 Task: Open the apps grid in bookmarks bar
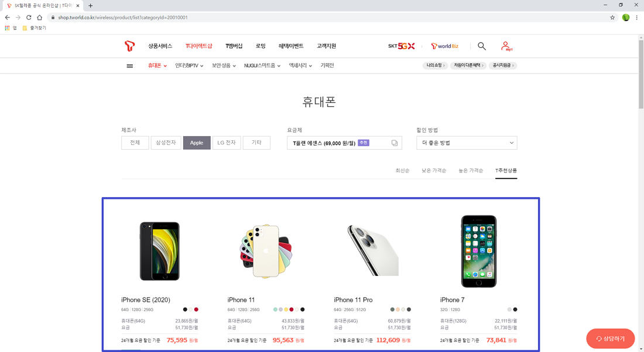click(x=7, y=28)
